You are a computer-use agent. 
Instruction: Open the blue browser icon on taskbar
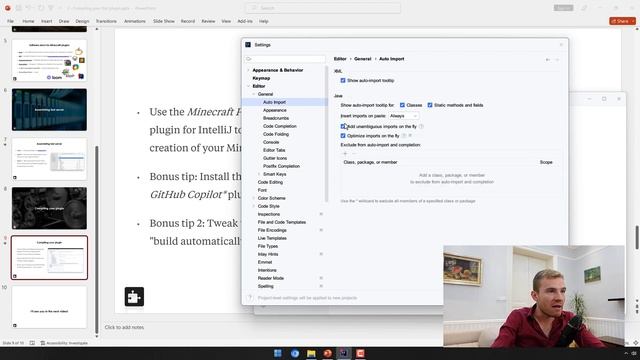click(295, 353)
